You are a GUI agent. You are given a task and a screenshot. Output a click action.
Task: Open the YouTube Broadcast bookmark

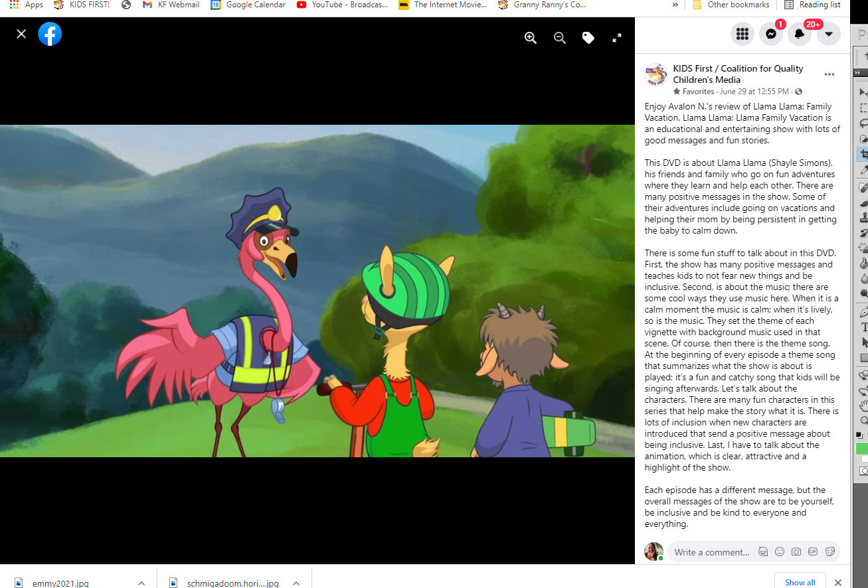(342, 5)
